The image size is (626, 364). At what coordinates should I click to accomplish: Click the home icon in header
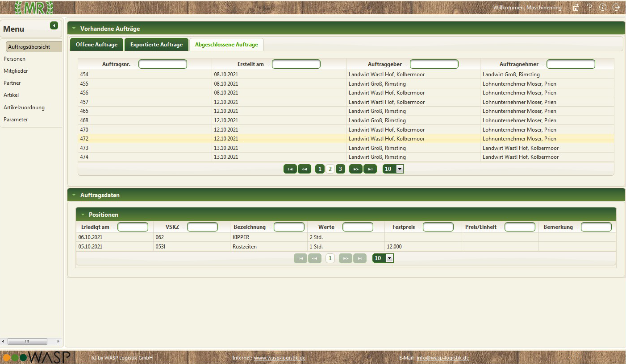tap(576, 8)
